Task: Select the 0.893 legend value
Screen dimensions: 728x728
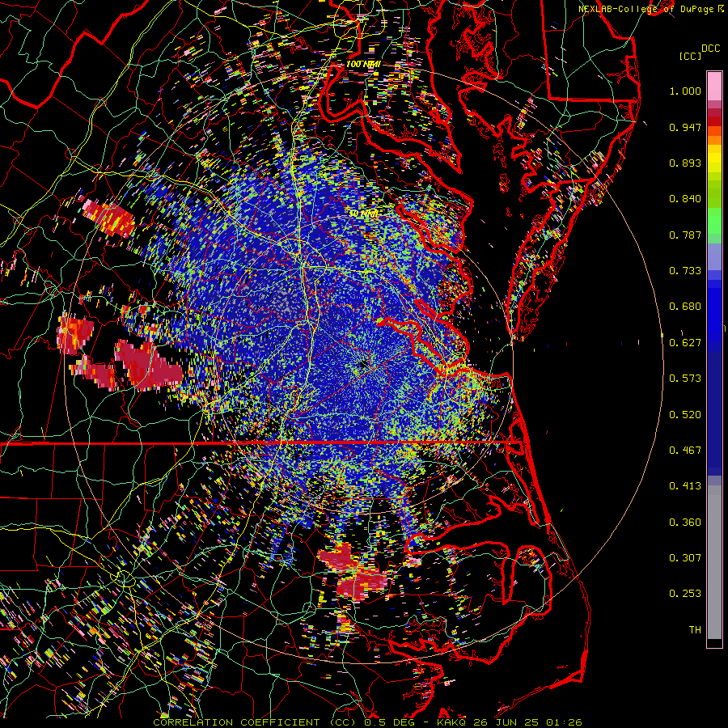Action: tap(685, 163)
